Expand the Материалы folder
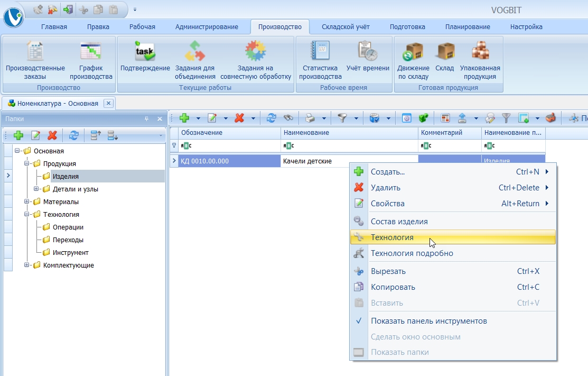Viewport: 588px width, 376px height. click(26, 201)
